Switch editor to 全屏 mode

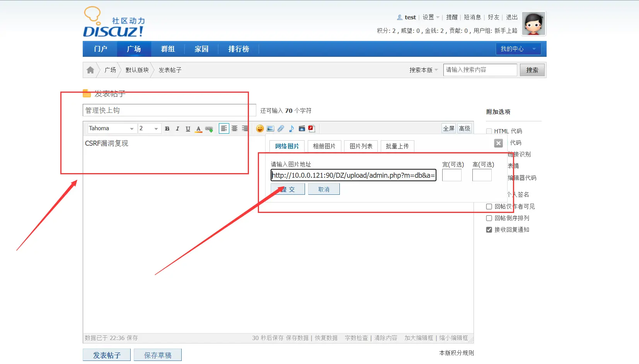[x=449, y=128]
